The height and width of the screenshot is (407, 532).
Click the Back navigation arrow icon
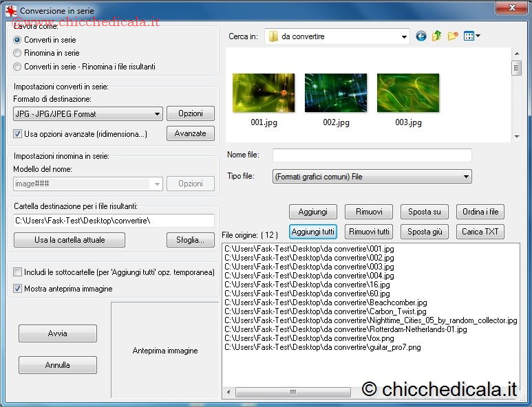point(421,36)
